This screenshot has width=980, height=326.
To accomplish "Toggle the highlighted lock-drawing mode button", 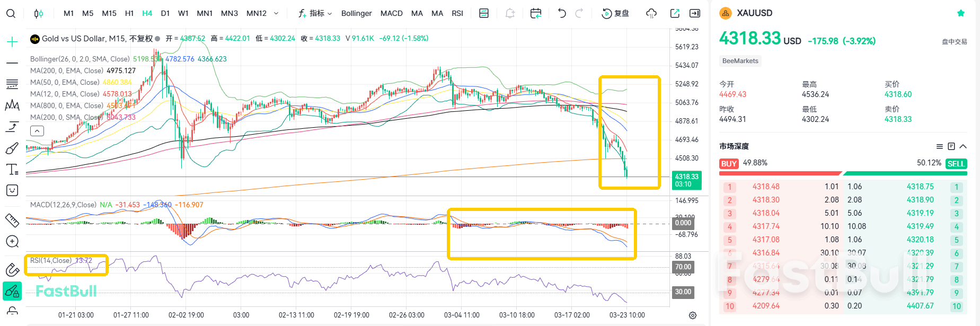I will pyautogui.click(x=12, y=291).
